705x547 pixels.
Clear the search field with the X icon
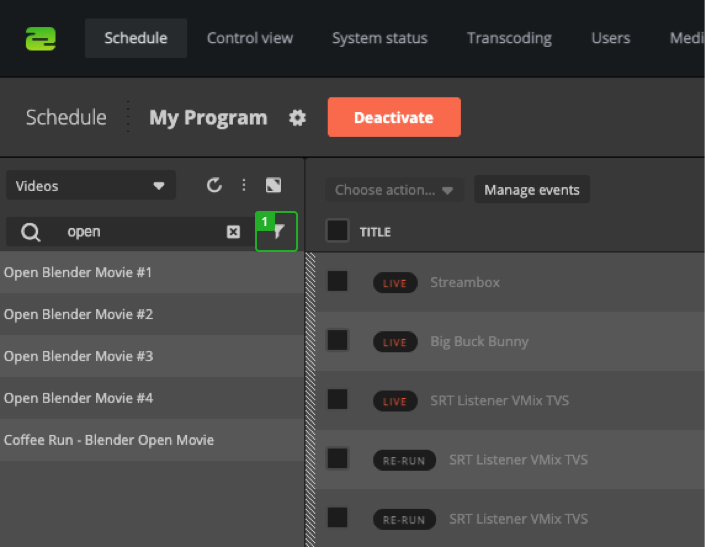(233, 232)
